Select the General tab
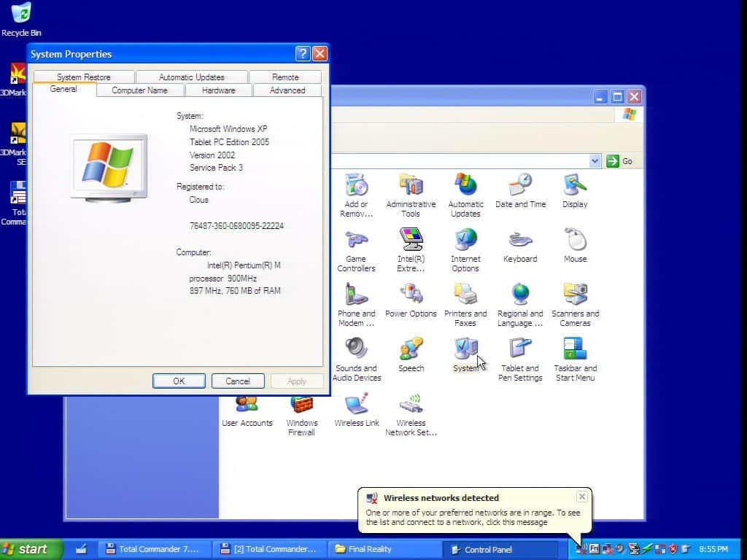The width and height of the screenshot is (747, 560). pos(64,89)
